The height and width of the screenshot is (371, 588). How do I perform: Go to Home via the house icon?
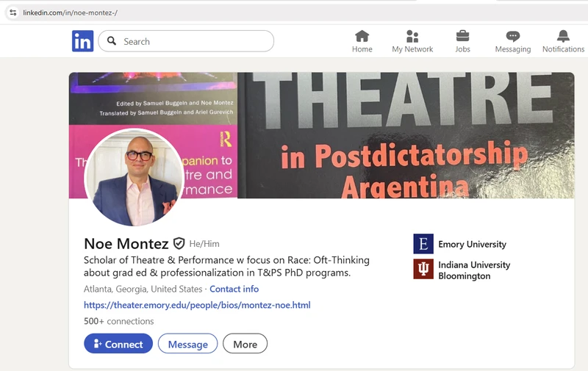[362, 36]
